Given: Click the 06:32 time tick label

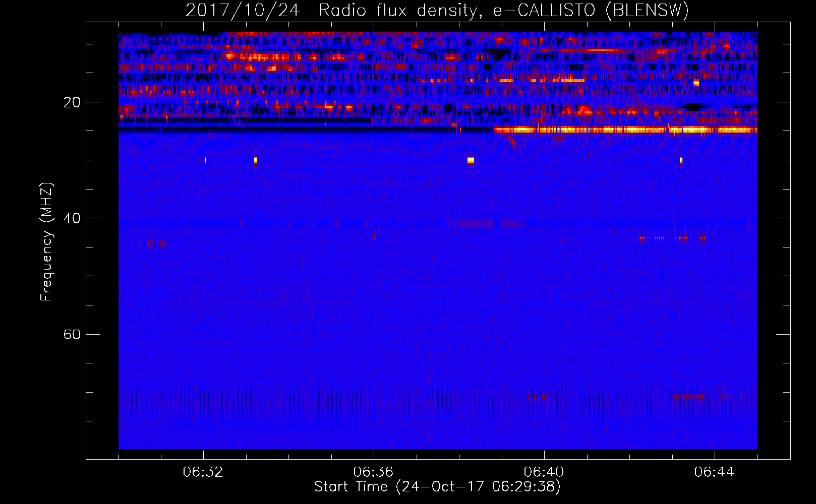Looking at the screenshot, I should [x=203, y=472].
